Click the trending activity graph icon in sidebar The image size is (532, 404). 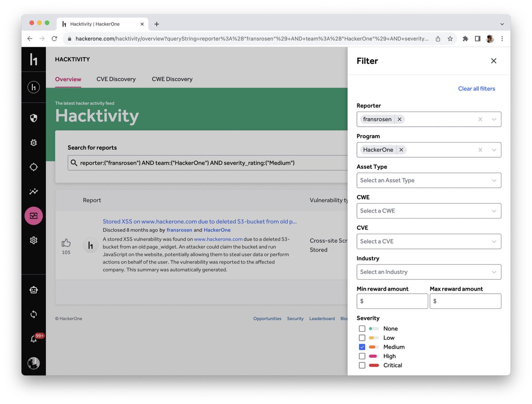point(34,191)
